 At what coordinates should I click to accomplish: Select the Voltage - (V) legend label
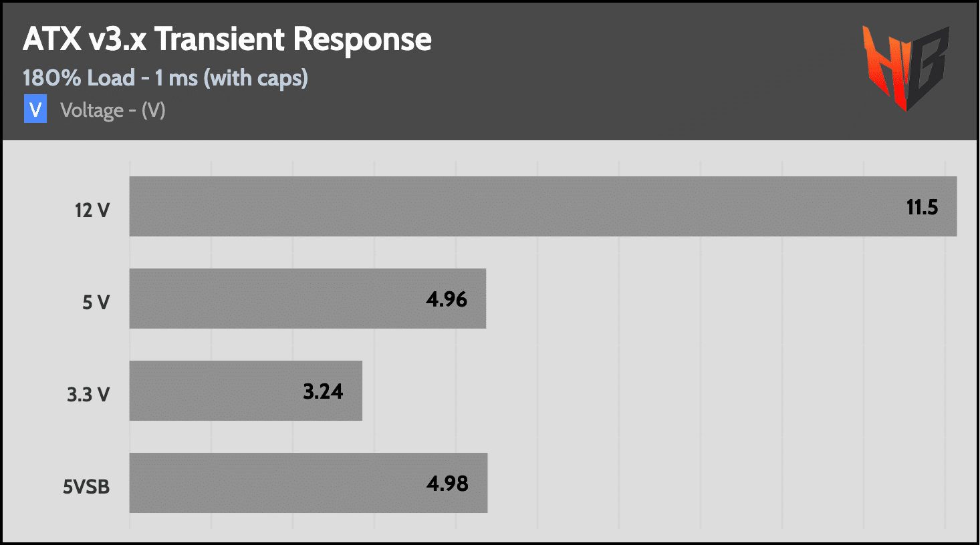point(112,110)
